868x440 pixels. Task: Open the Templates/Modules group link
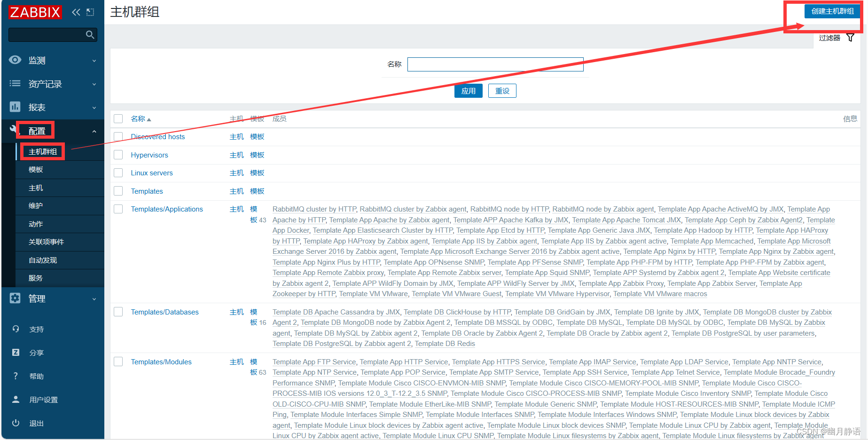click(161, 362)
